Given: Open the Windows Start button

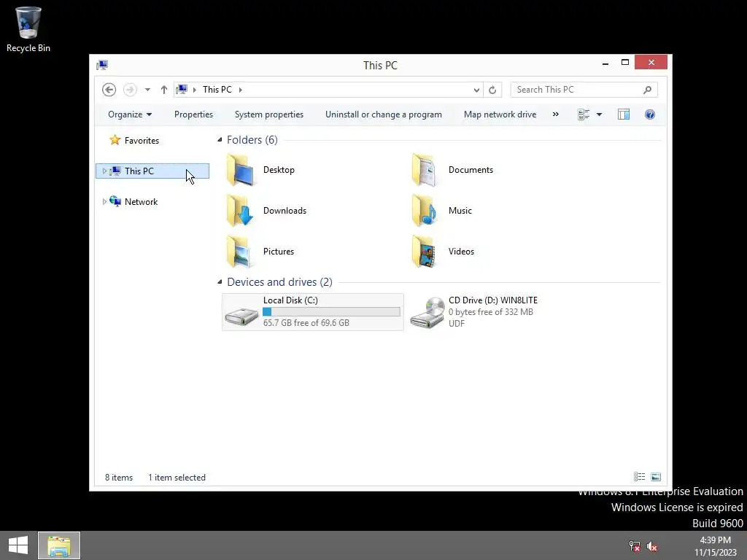Looking at the screenshot, I should tap(18, 545).
